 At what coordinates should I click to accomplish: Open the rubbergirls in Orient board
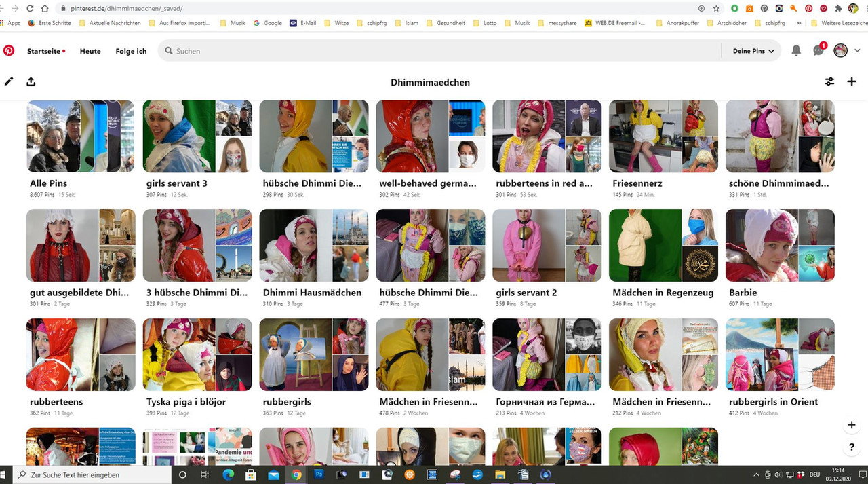780,367
